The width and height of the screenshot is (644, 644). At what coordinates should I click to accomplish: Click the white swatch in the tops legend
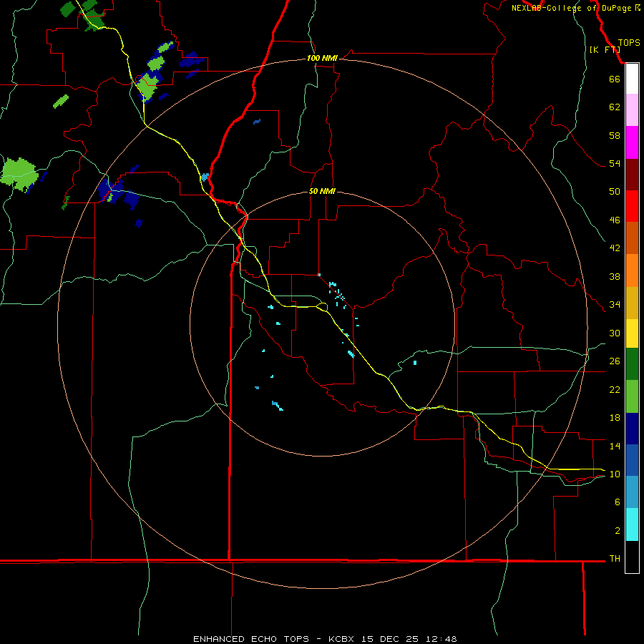[x=632, y=79]
